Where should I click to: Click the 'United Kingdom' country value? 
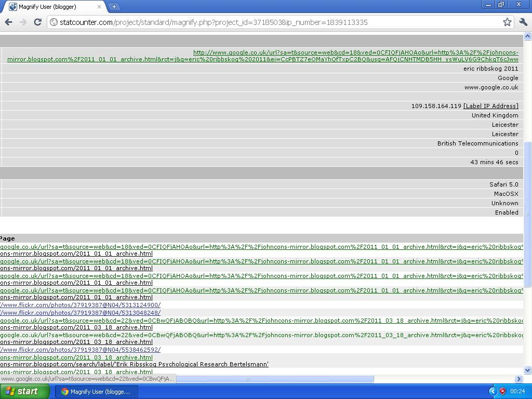(495, 115)
